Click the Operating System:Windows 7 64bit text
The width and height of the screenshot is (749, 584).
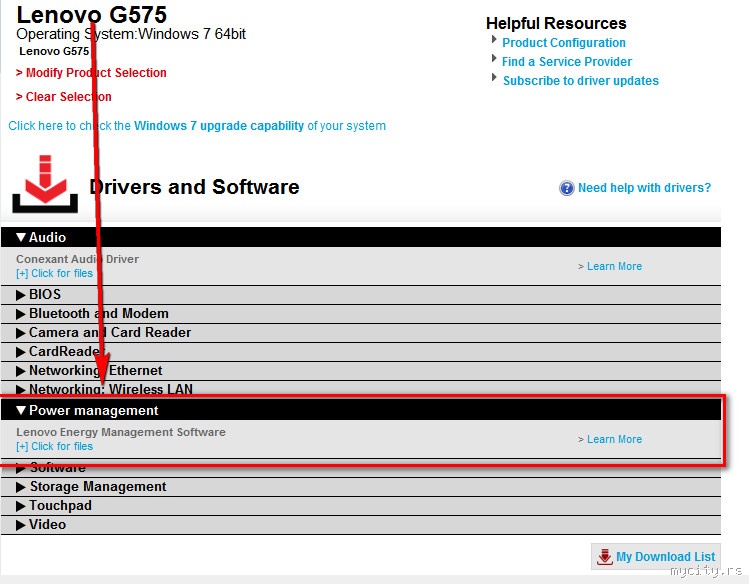tap(131, 34)
